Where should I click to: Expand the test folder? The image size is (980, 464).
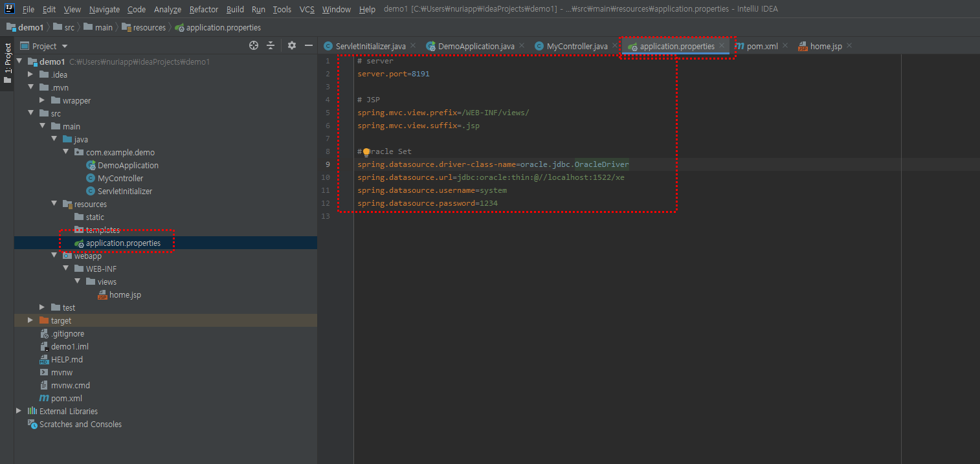point(42,307)
